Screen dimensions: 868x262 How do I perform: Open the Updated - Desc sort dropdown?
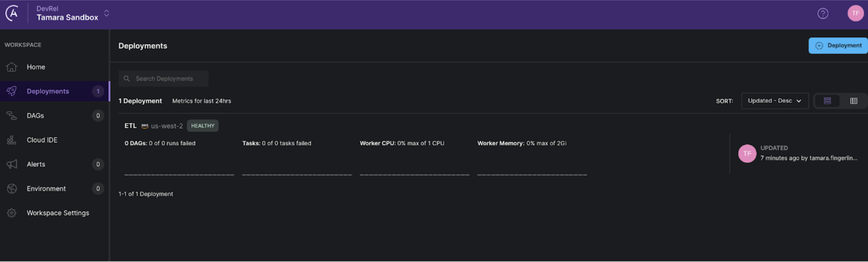pyautogui.click(x=774, y=101)
